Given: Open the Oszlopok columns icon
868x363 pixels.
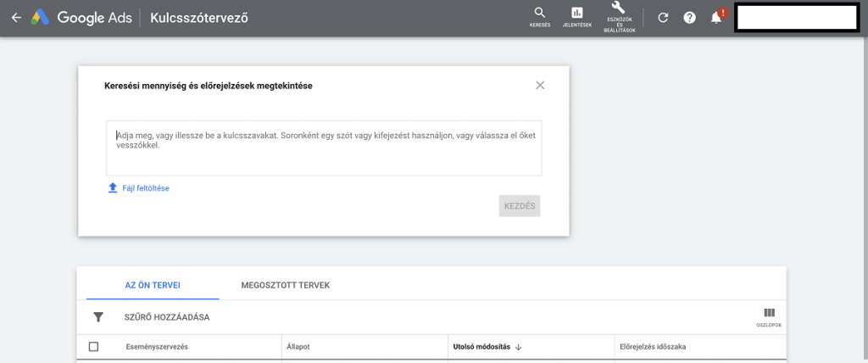Looking at the screenshot, I should tap(769, 317).
